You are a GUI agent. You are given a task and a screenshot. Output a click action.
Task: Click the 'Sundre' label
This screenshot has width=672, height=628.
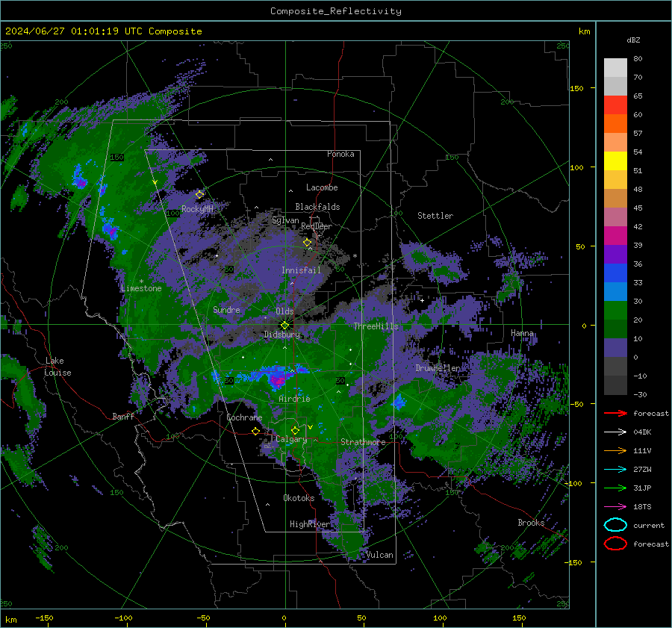pos(226,310)
